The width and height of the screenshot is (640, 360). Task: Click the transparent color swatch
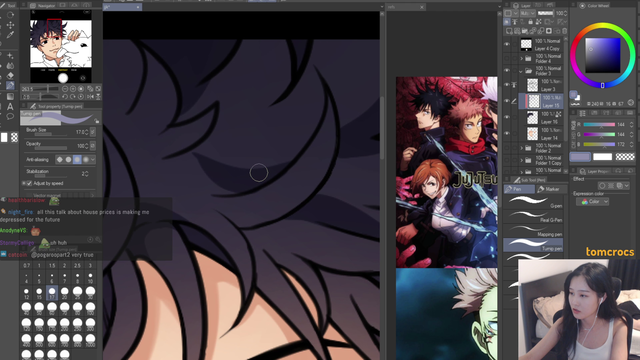[x=625, y=157]
